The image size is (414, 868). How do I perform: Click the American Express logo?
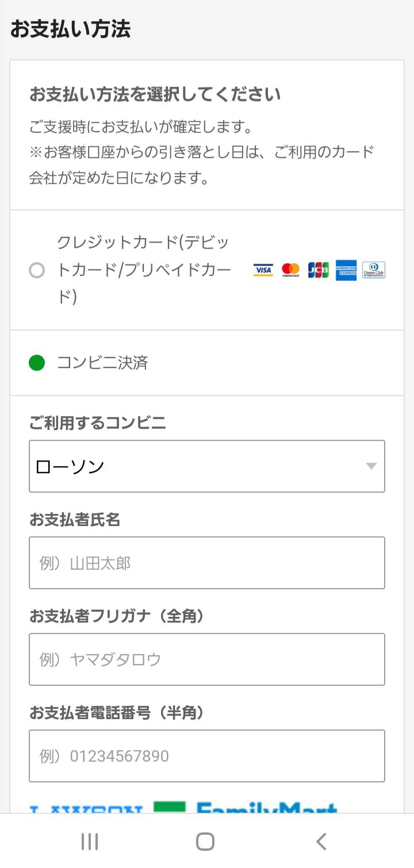click(346, 270)
